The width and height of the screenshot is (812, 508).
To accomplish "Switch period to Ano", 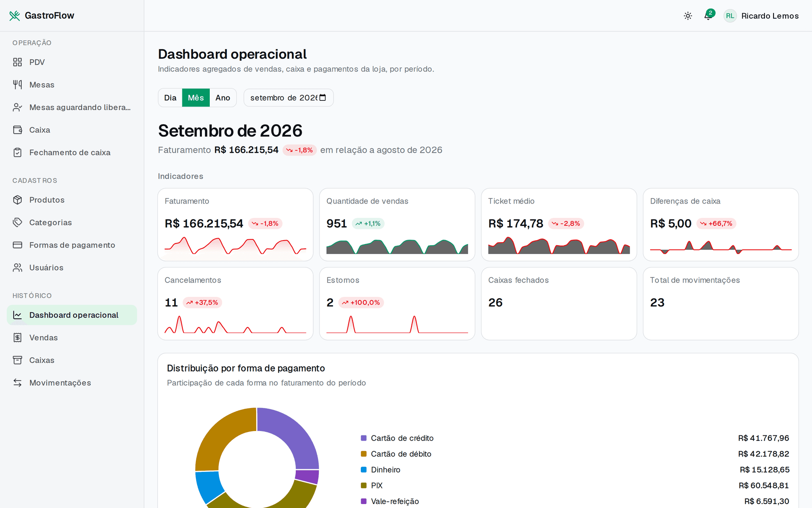I will click(223, 98).
